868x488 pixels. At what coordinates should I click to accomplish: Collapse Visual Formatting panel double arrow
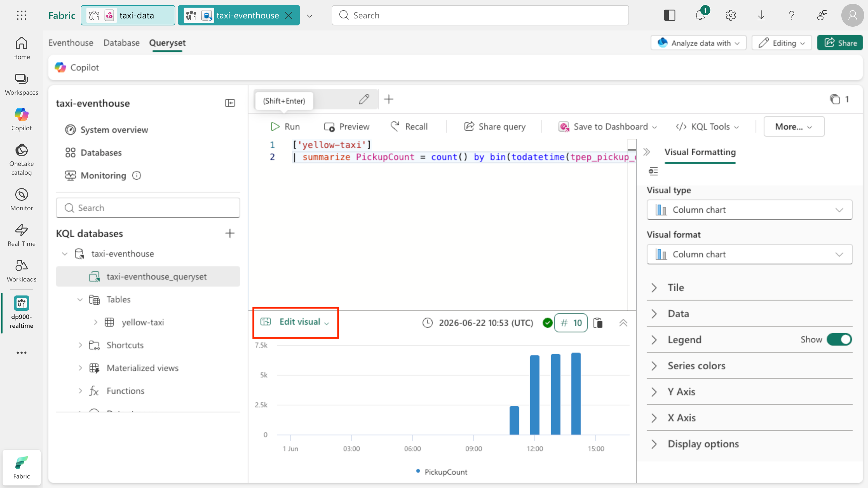[646, 152]
